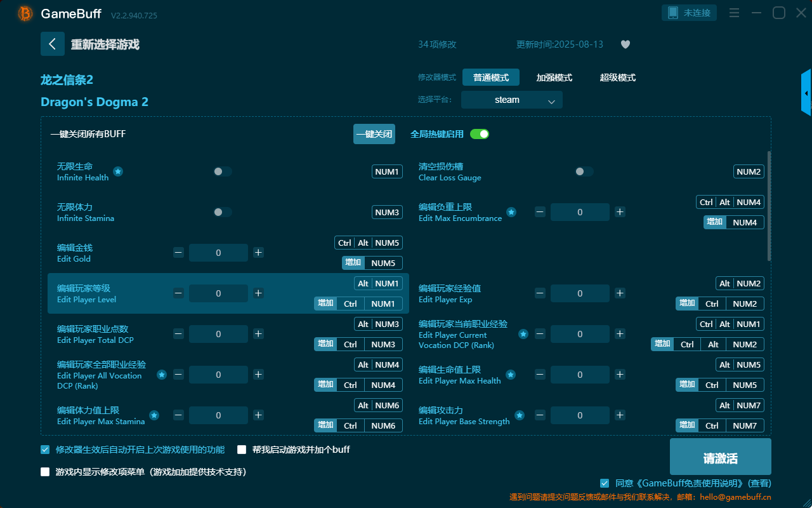Viewport: 812px width, 508px height.
Task: Click star beside Edit Player Max Health
Action: [x=511, y=375]
